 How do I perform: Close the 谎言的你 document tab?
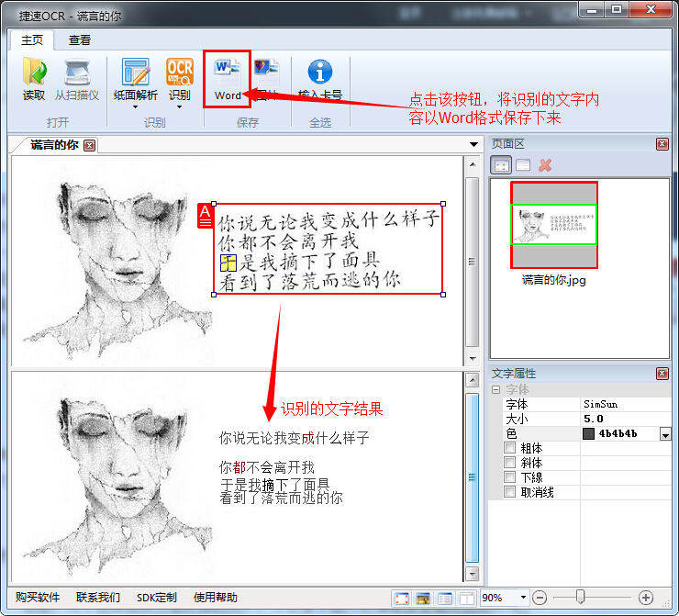(x=90, y=145)
